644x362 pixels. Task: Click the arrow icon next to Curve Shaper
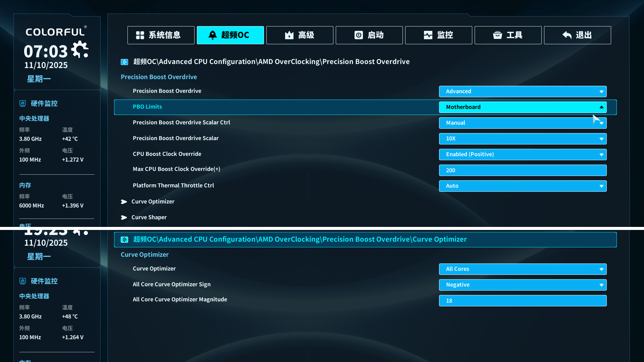pyautogui.click(x=124, y=218)
